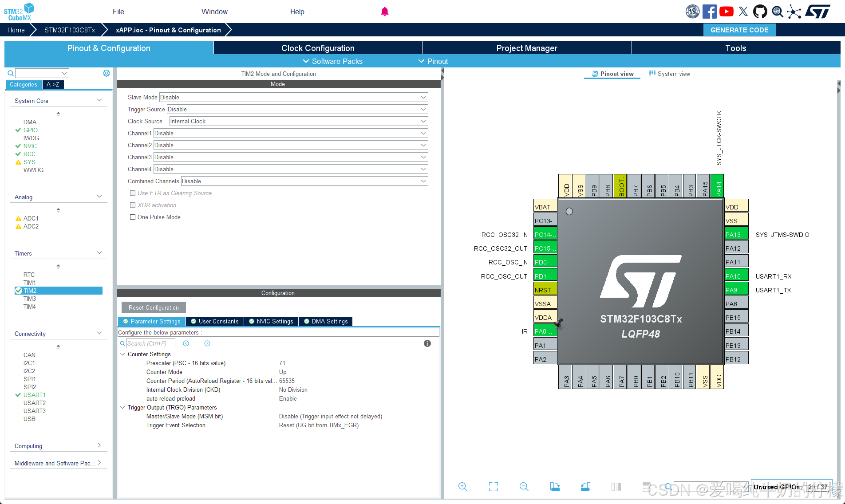Screen dimensions: 845x504
Task: Zoom in on the chip pinout
Action: coord(462,487)
